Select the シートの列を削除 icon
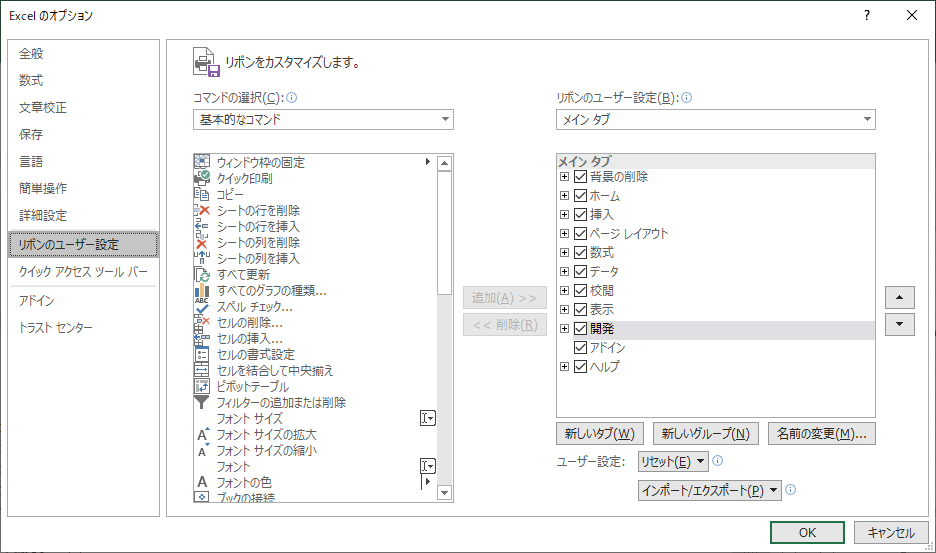Image resolution: width=936 pixels, height=553 pixels. pos(202,242)
